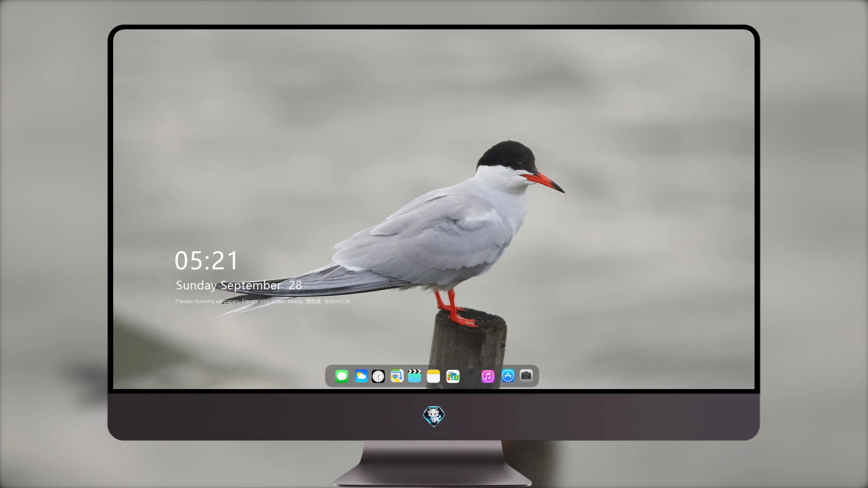Viewport: 868px width, 488px height.
Task: Select the Sunday September 28 date text
Action: click(x=239, y=285)
